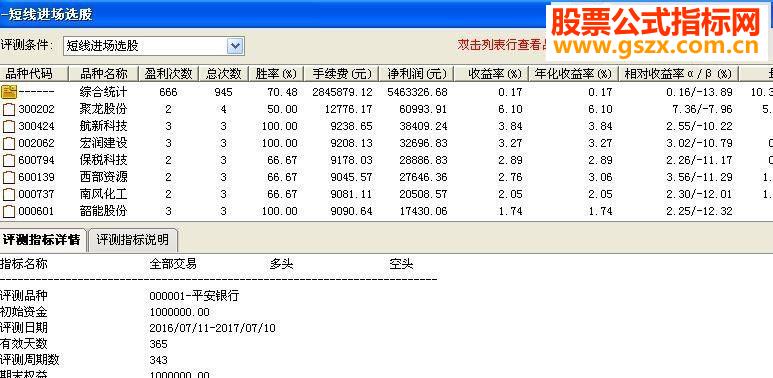The width and height of the screenshot is (773, 378).
Task: Open the 评测条件 dropdown arrow
Action: coord(235,46)
